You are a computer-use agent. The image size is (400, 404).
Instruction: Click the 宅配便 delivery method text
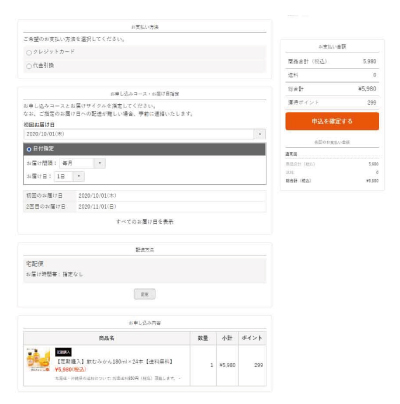pyautogui.click(x=35, y=264)
